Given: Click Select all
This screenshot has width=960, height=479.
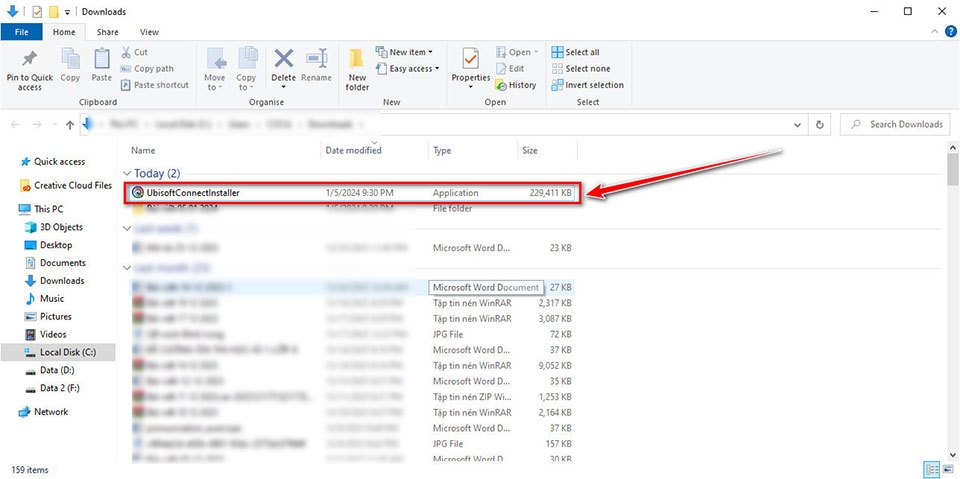Looking at the screenshot, I should (x=576, y=52).
